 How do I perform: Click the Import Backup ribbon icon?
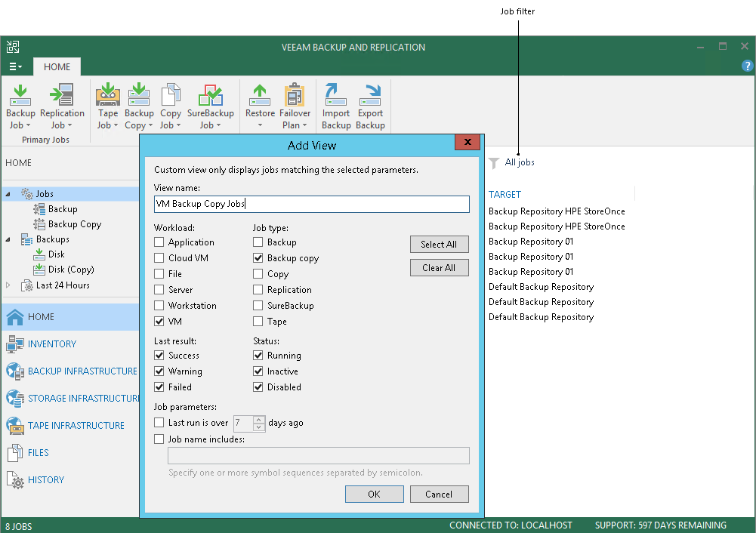[335, 94]
